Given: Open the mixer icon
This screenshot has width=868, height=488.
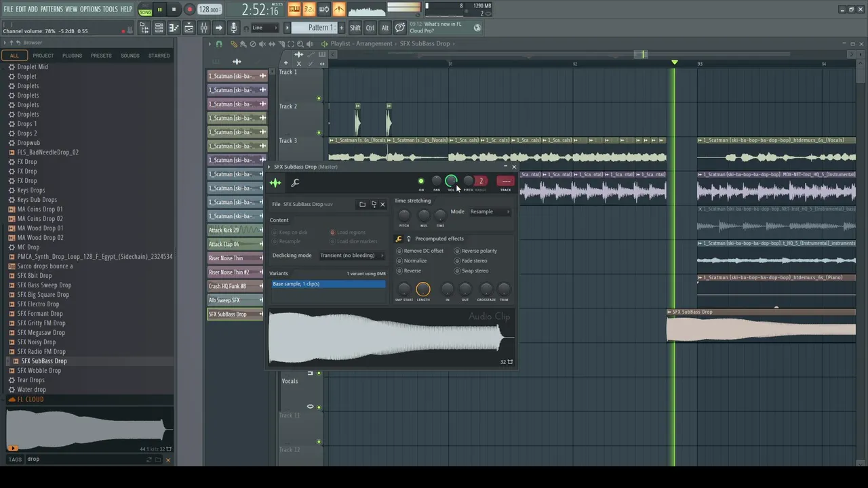Looking at the screenshot, I should tap(203, 28).
